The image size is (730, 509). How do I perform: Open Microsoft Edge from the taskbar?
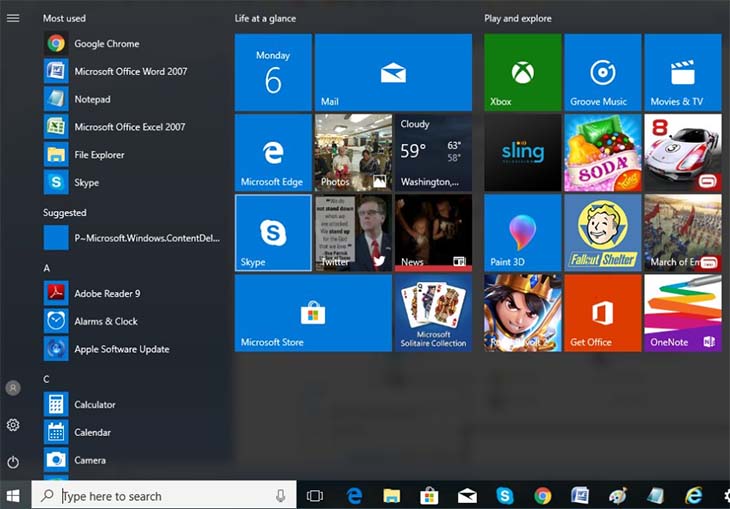coord(354,496)
